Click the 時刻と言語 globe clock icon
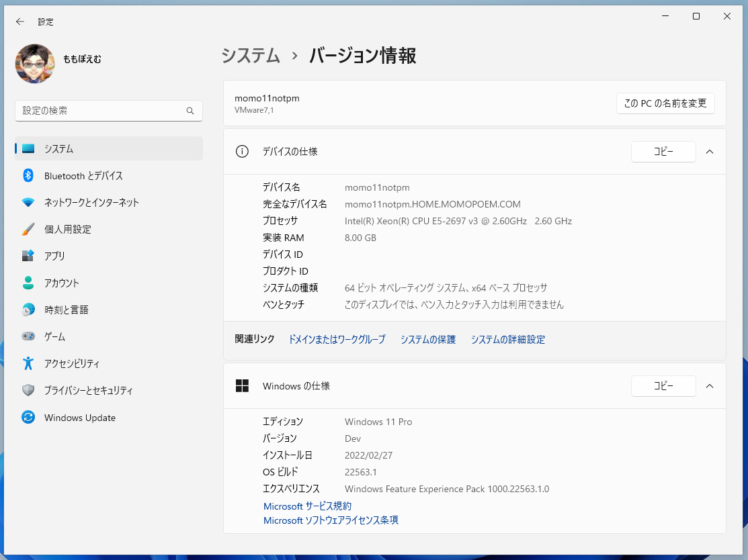The width and height of the screenshot is (748, 560). [x=28, y=310]
